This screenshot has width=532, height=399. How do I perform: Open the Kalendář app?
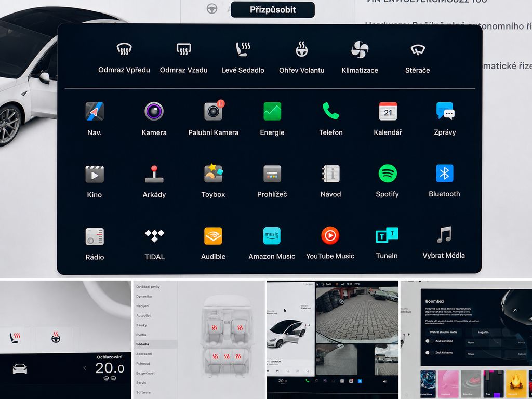point(388,119)
